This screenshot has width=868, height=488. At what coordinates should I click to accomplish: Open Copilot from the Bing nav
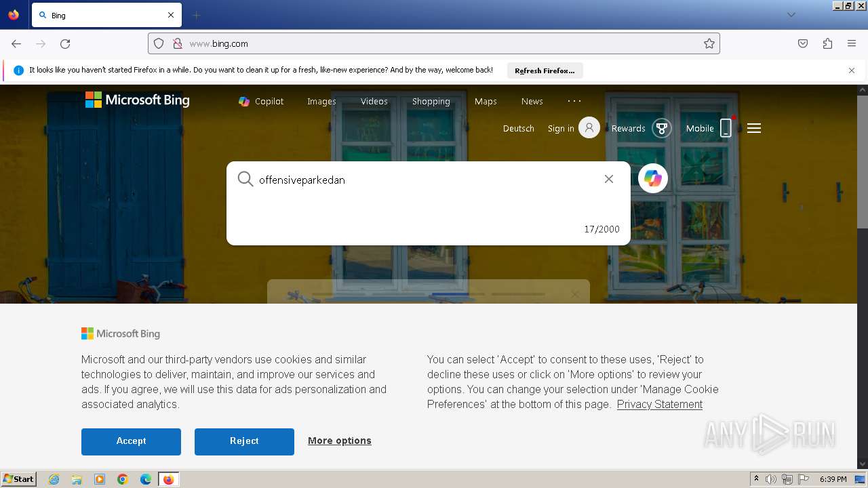click(261, 101)
